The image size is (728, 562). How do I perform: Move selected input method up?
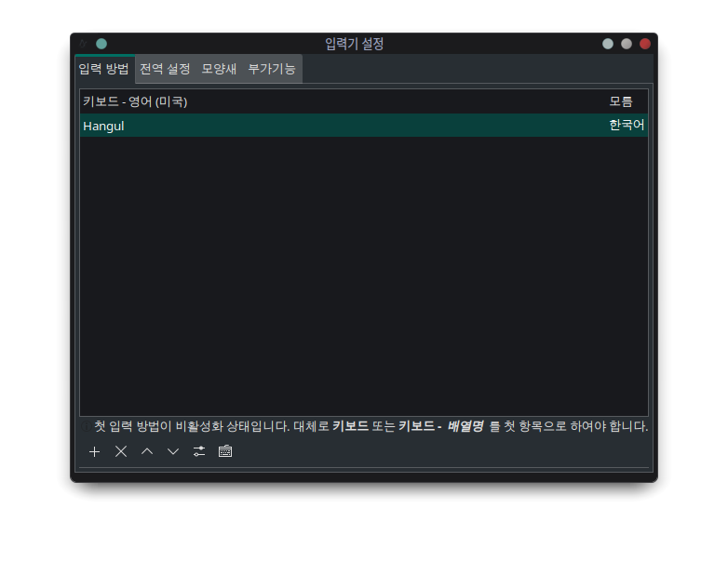point(147,451)
